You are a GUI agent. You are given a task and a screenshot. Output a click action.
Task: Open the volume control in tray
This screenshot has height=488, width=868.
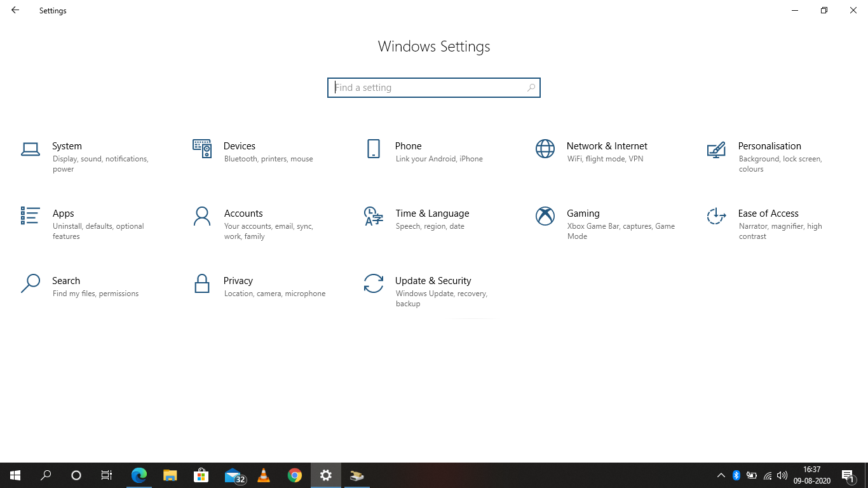[783, 475]
